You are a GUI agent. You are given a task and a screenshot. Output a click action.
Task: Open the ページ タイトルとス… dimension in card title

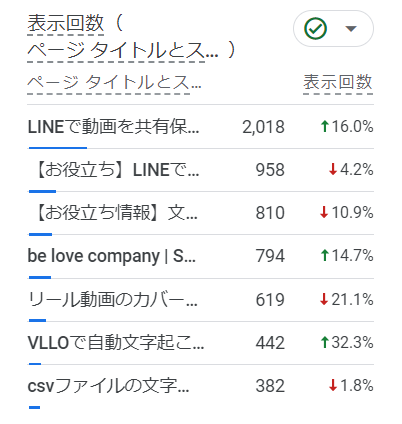coord(123,50)
